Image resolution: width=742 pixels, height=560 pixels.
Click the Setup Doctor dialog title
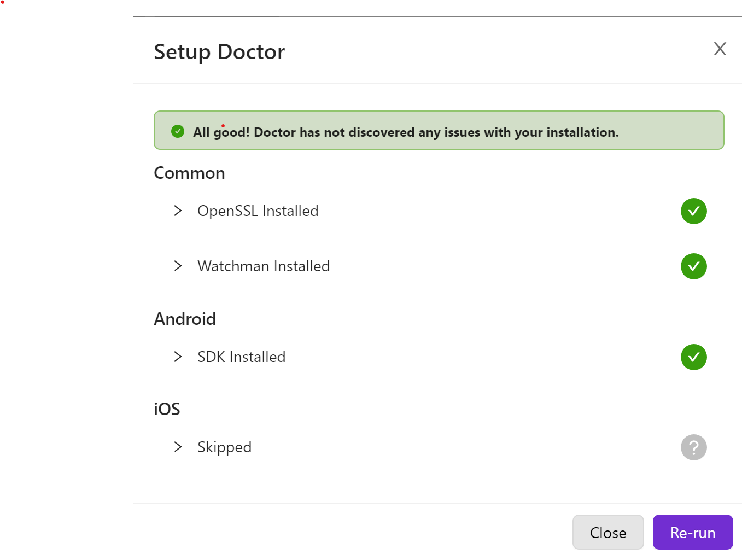click(219, 51)
